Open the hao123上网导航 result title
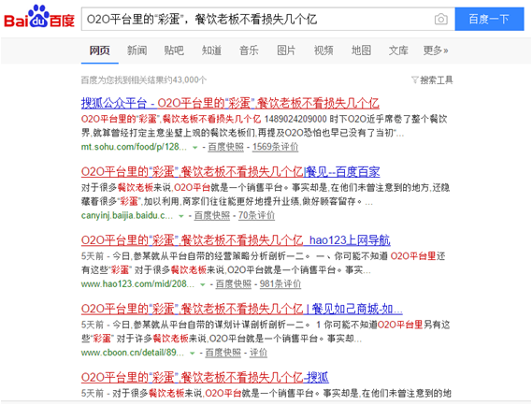 (x=236, y=240)
